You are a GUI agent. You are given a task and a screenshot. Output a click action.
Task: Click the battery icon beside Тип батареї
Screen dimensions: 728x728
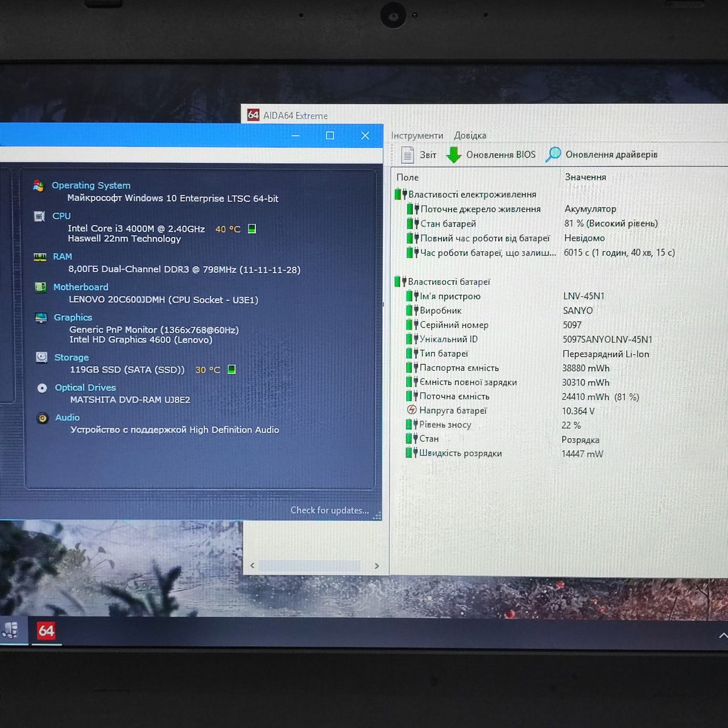412,354
